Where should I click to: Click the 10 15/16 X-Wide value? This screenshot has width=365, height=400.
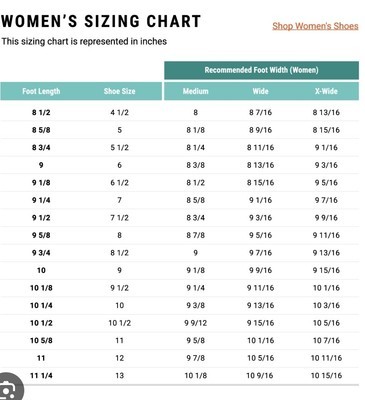click(x=326, y=376)
